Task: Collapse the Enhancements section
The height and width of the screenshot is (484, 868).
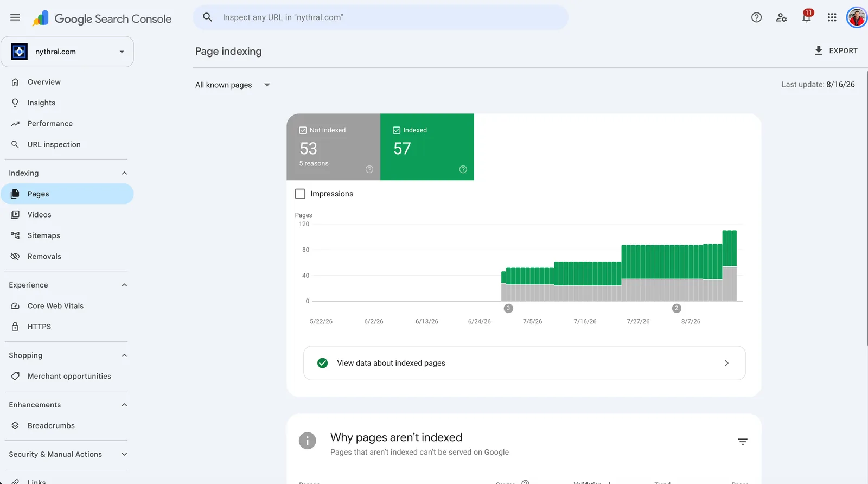Action: click(124, 405)
